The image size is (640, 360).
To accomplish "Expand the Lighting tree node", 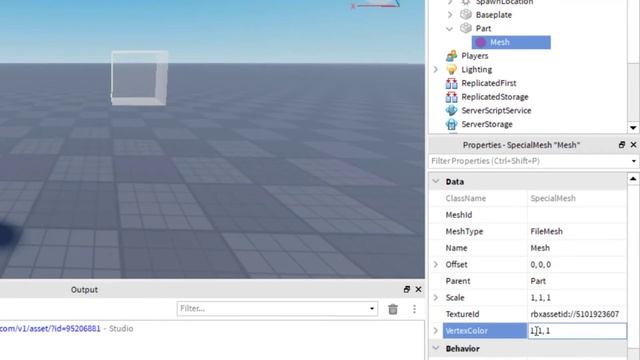I will 436,69.
